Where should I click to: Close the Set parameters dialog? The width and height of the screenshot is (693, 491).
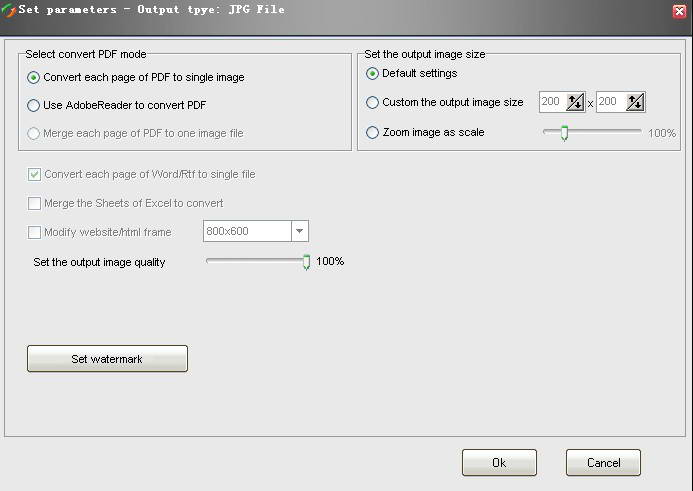point(680,11)
